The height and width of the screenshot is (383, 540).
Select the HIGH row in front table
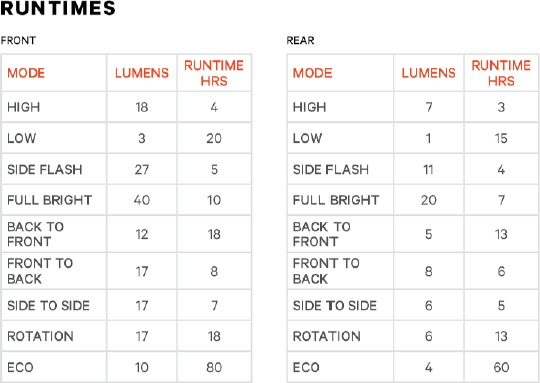click(126, 107)
